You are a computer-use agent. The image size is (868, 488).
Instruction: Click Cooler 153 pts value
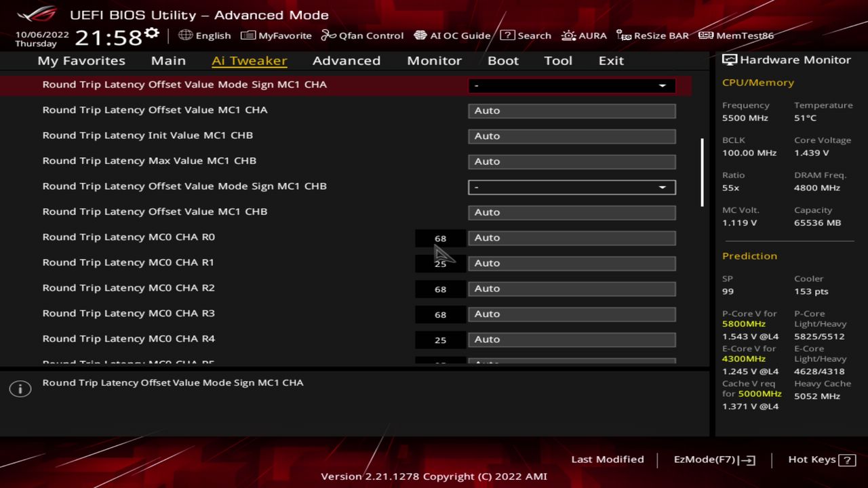[811, 291]
